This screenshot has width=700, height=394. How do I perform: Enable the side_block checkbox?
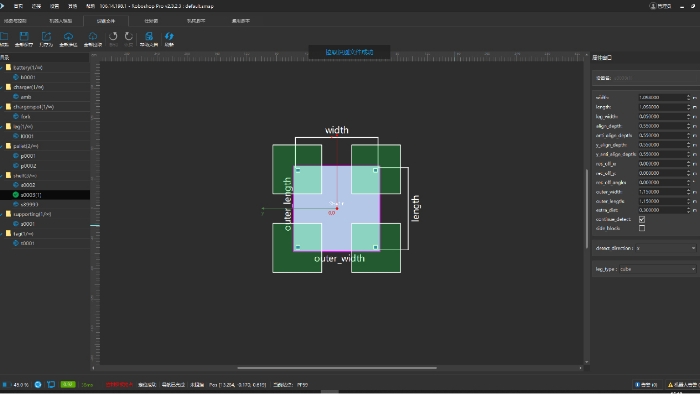click(642, 228)
